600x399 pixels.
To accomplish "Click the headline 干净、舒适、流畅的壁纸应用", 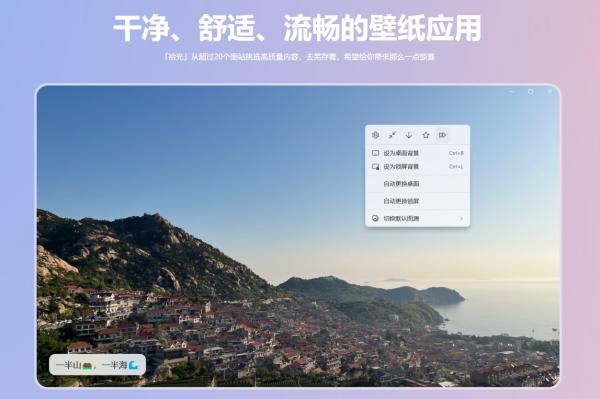I will point(297,28).
